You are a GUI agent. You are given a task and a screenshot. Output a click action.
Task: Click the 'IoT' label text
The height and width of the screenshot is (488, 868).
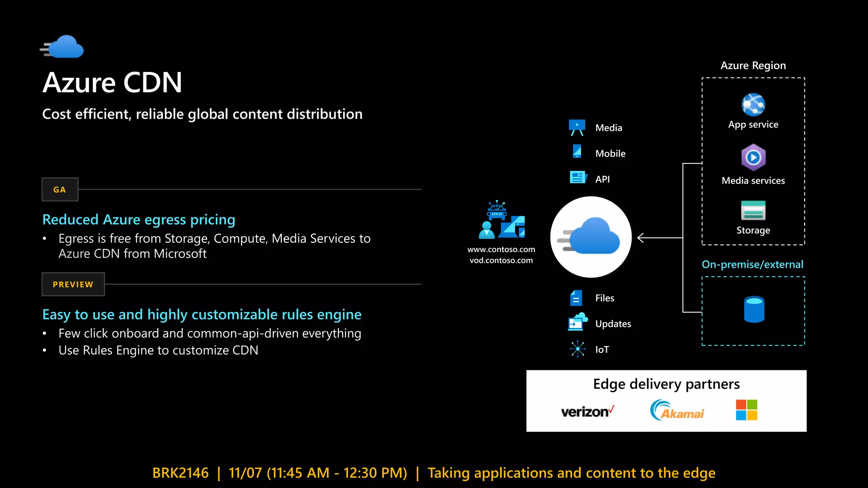[x=602, y=350]
